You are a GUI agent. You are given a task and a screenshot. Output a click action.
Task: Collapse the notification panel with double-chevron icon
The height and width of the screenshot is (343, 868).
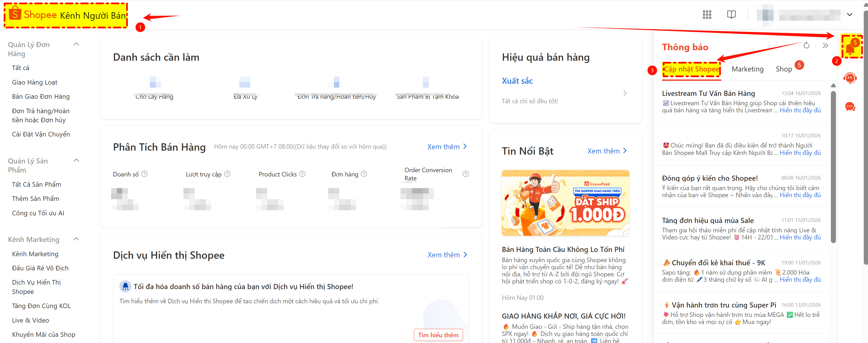click(825, 45)
